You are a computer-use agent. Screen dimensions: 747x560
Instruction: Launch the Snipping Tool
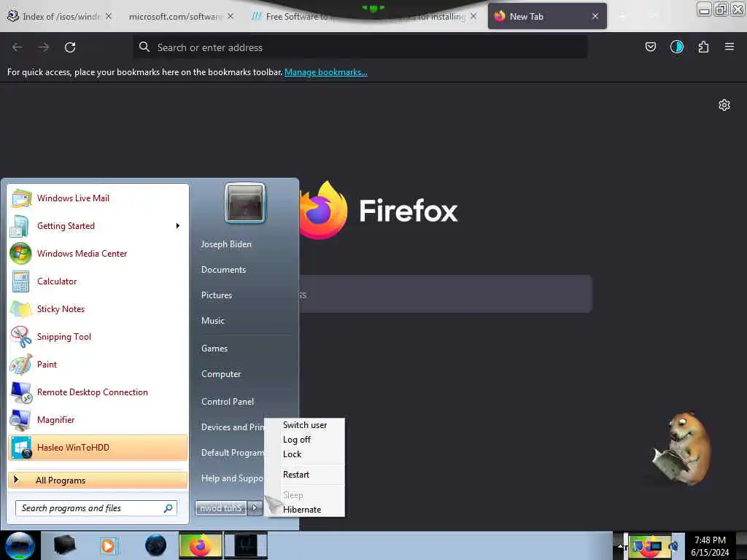pos(98,337)
